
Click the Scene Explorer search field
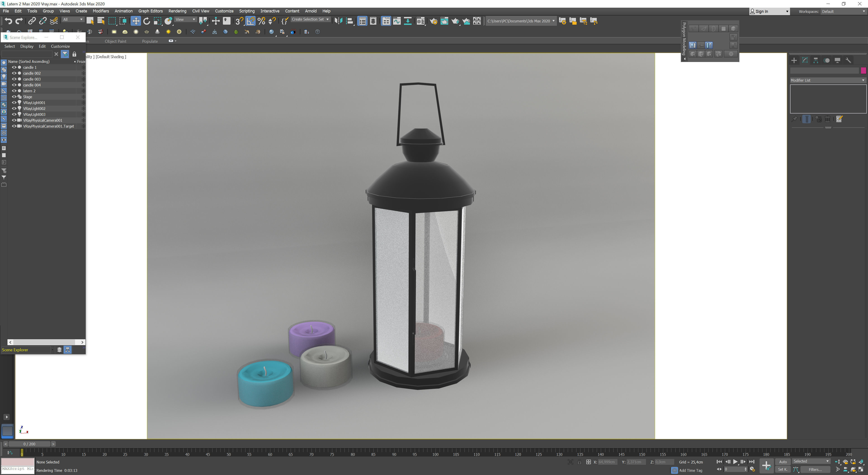[27, 54]
